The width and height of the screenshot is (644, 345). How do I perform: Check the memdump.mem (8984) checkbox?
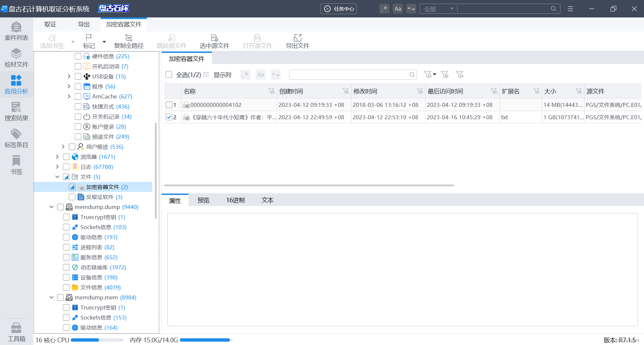pos(60,297)
